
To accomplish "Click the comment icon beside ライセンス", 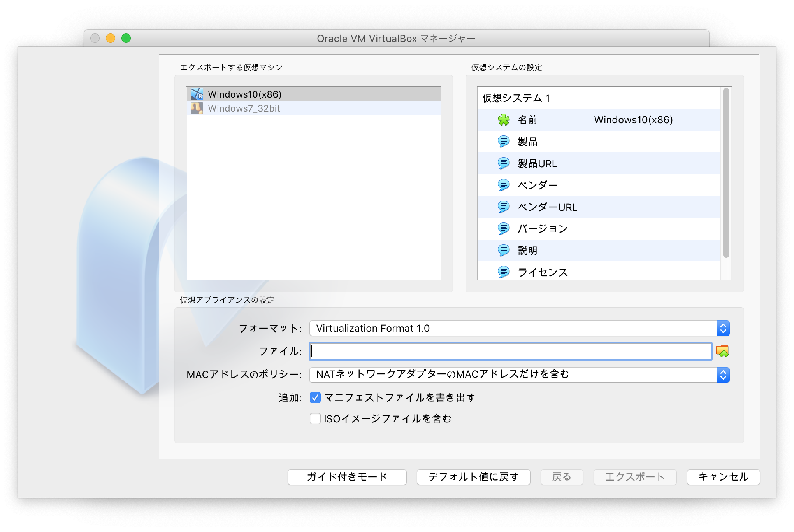I will click(504, 272).
